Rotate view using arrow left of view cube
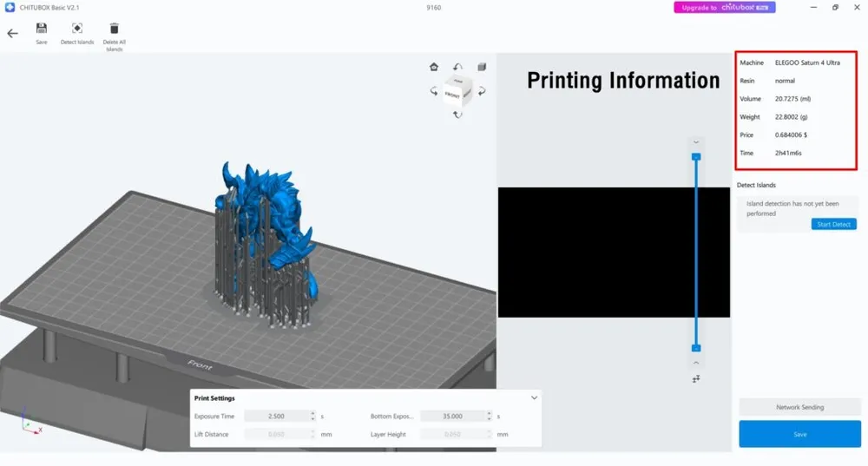The width and height of the screenshot is (868, 466). 433,90
